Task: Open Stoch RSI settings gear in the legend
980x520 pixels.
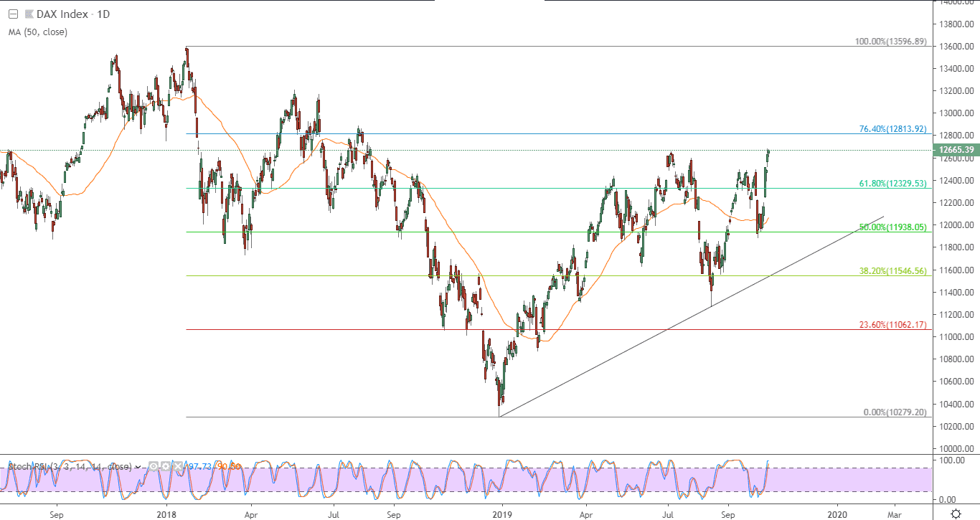Action: click(x=166, y=466)
